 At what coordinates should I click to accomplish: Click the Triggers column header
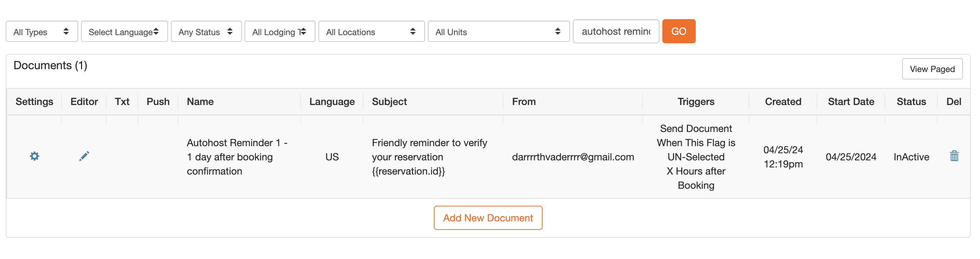pos(696,102)
